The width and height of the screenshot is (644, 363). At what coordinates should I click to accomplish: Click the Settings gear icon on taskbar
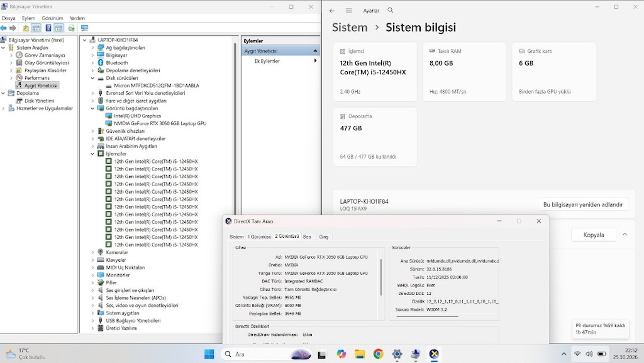(397, 354)
